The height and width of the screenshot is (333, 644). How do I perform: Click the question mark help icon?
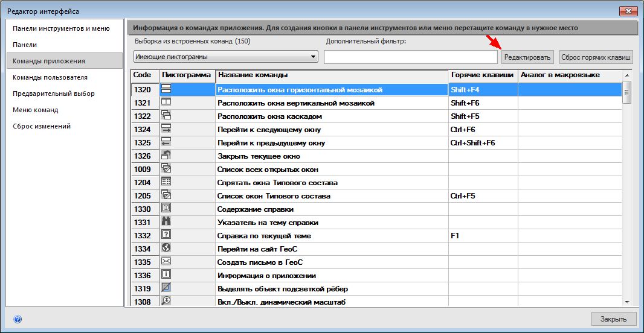coord(166,235)
